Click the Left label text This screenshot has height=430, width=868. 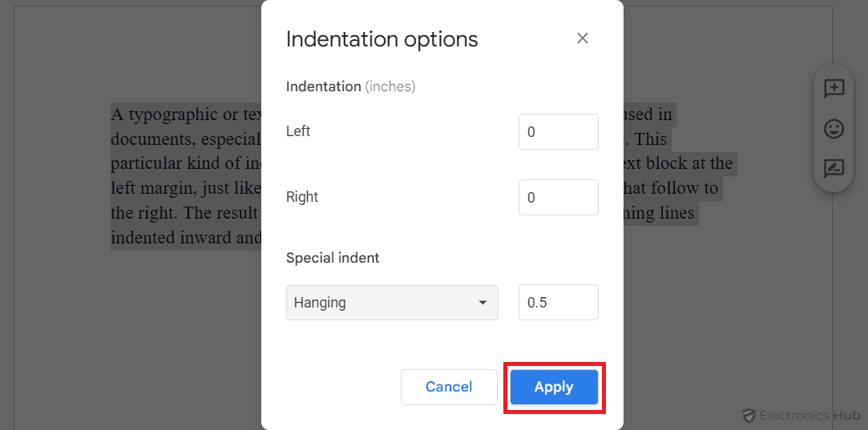pyautogui.click(x=298, y=131)
